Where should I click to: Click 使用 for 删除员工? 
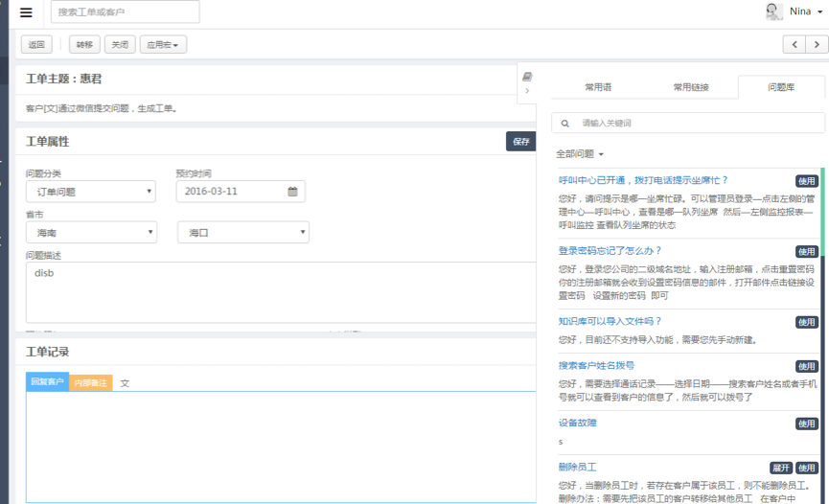click(807, 468)
